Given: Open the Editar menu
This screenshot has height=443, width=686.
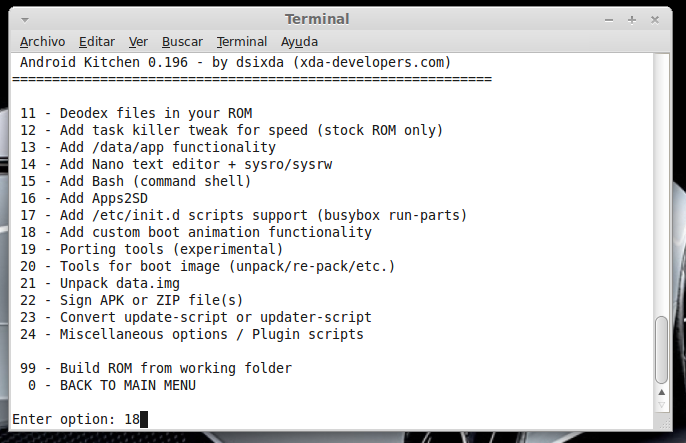Looking at the screenshot, I should (97, 41).
